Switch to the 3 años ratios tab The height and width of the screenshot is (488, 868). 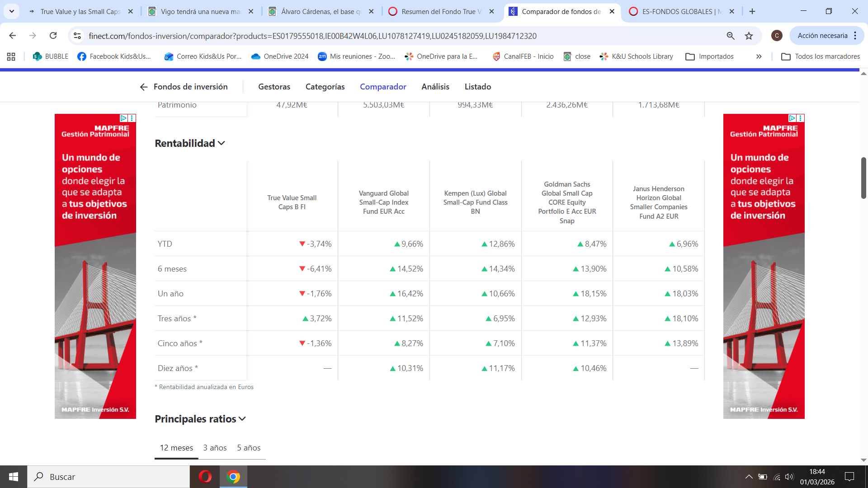[x=215, y=448]
